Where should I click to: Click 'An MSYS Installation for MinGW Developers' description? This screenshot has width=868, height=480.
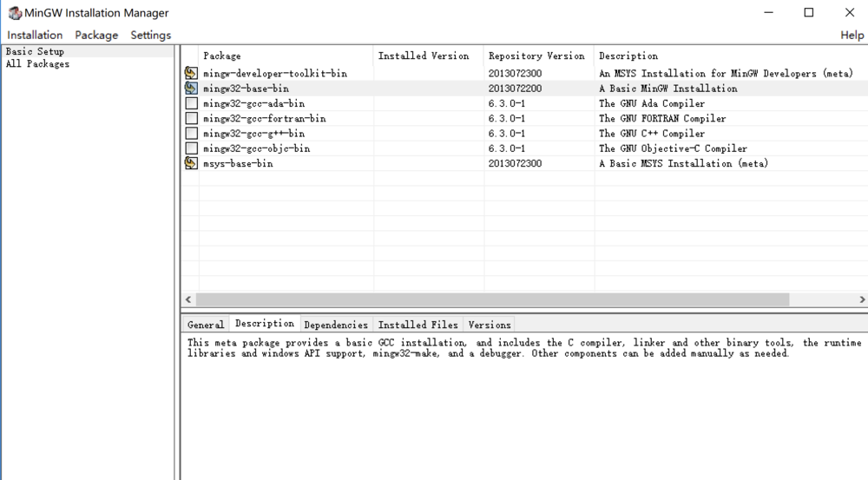tap(726, 74)
